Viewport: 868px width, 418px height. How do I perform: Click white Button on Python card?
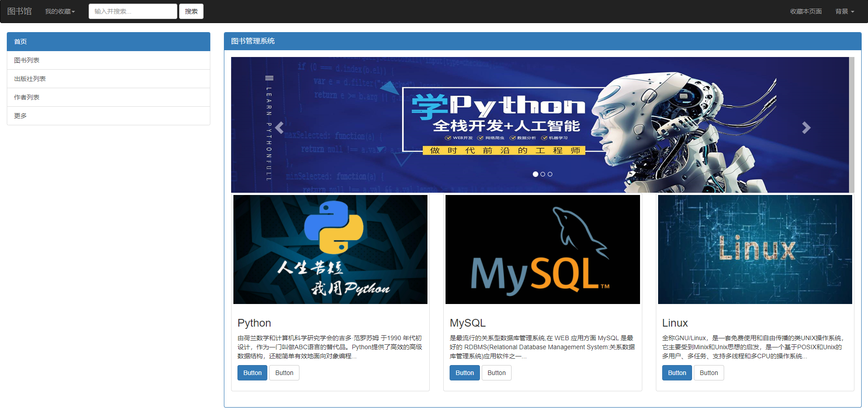(284, 373)
